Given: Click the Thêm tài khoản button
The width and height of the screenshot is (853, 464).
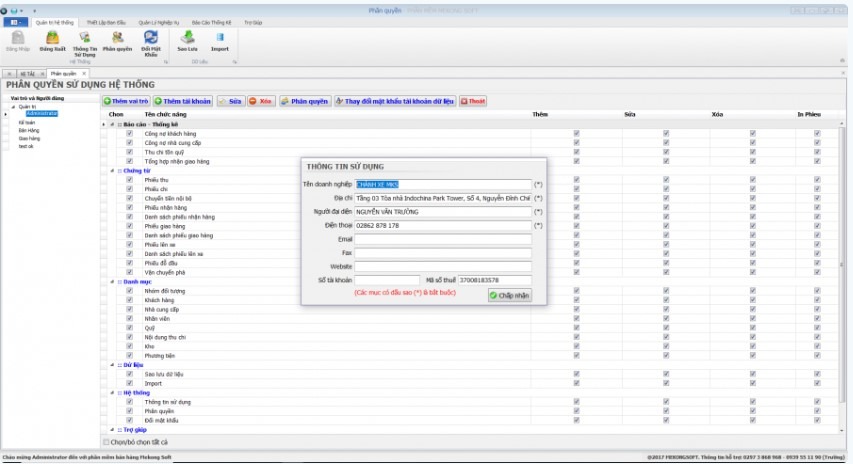Looking at the screenshot, I should click(183, 101).
